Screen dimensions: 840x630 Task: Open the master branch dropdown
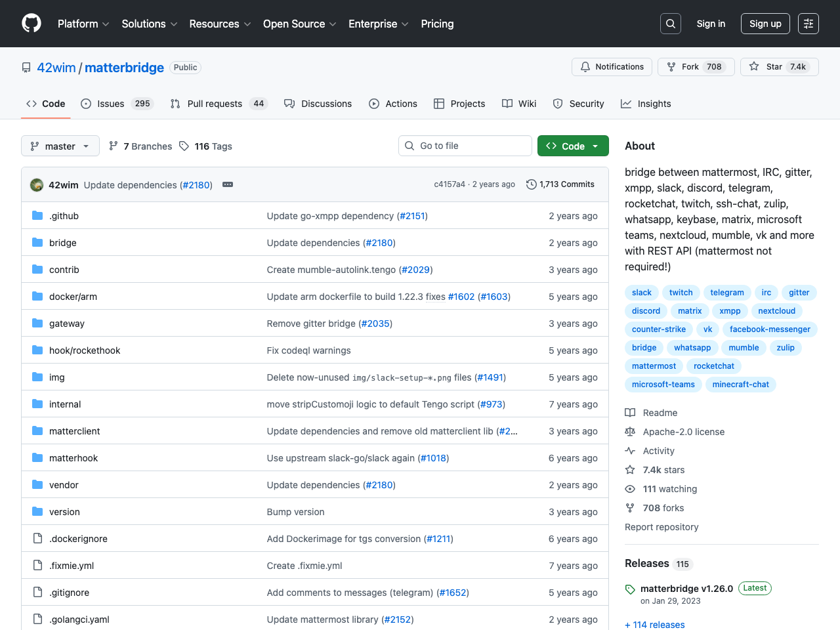[x=60, y=146]
